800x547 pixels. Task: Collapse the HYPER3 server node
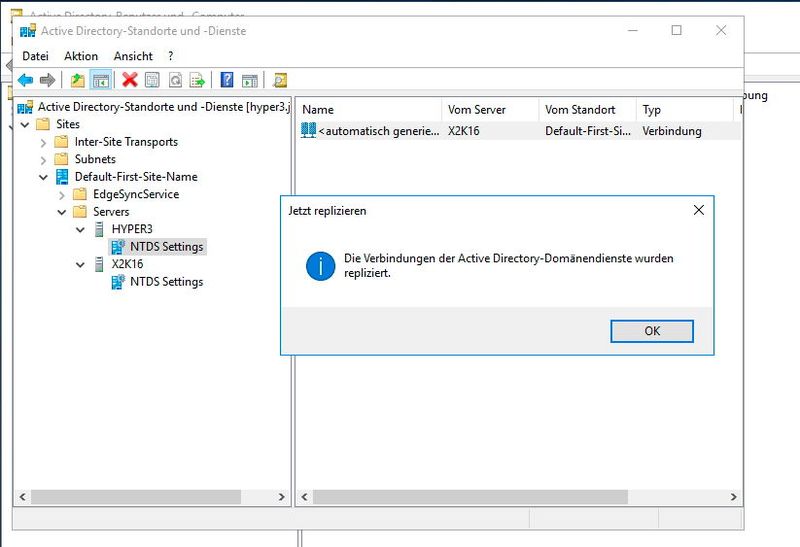click(x=80, y=230)
